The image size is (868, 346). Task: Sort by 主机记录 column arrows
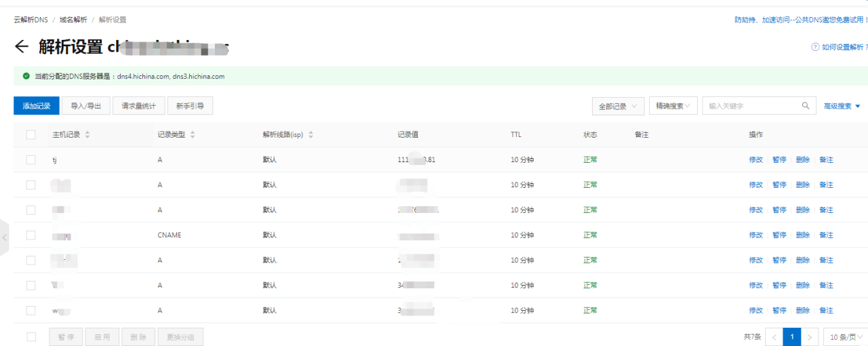[x=87, y=135]
